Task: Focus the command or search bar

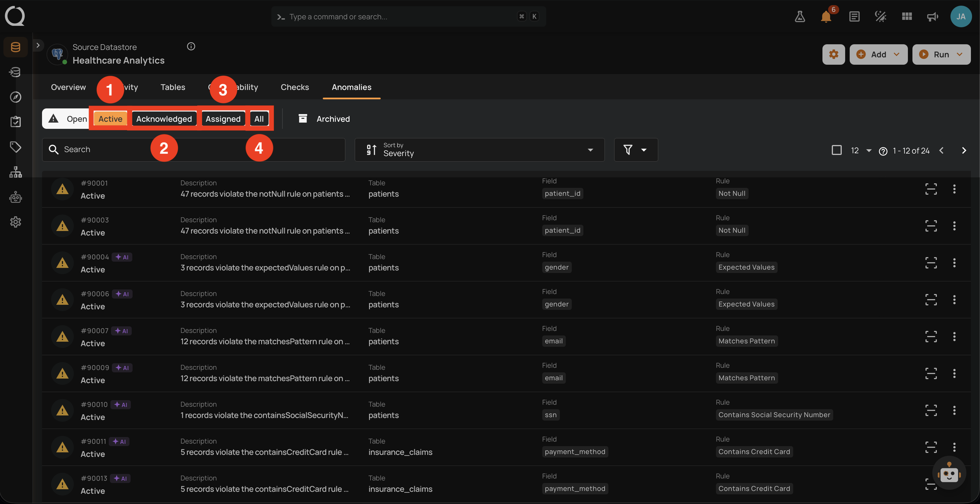Action: [x=409, y=16]
